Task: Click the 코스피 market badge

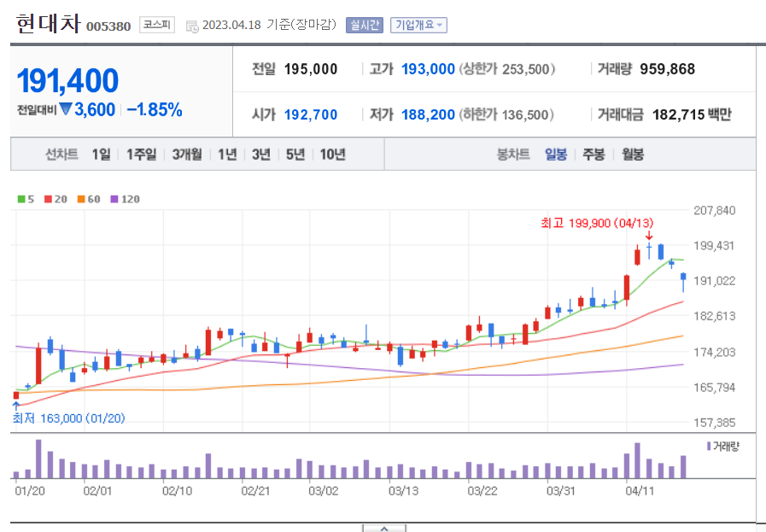Action: [x=157, y=25]
